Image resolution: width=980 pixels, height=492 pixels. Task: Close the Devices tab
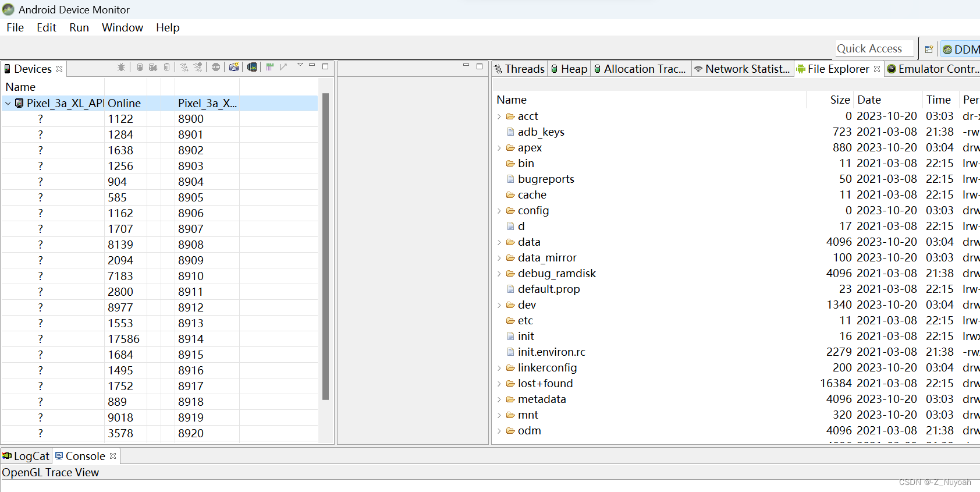[59, 69]
